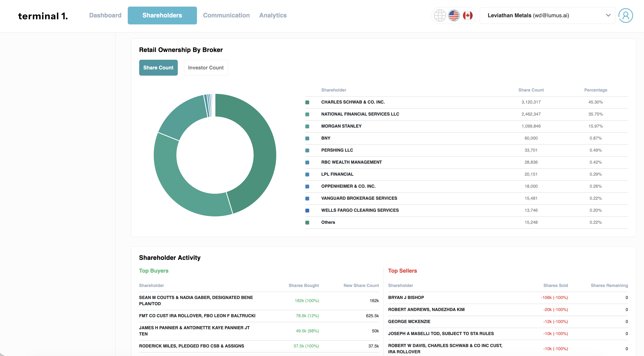Select seller BRYAN J BISHOP
This screenshot has height=356, width=644.
406,297
